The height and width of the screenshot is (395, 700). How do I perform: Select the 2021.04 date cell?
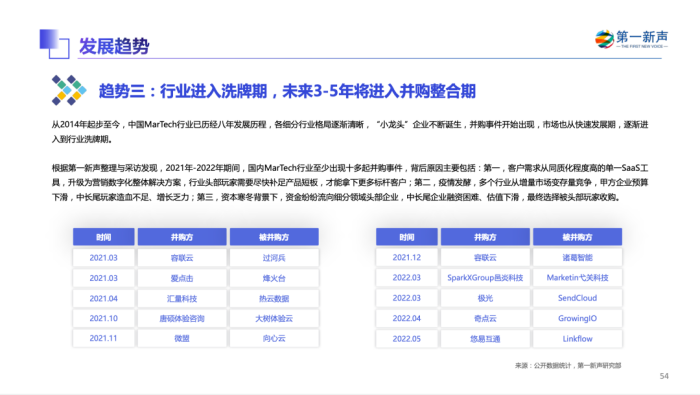click(104, 298)
